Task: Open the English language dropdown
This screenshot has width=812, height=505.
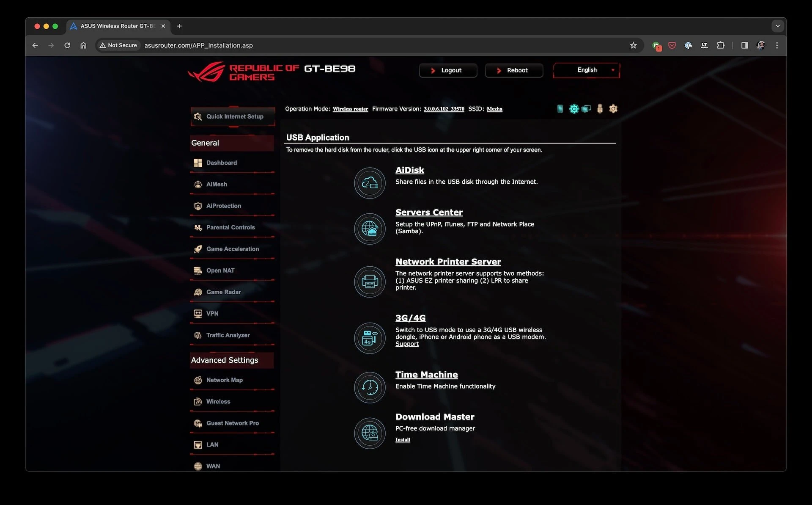Action: click(586, 70)
